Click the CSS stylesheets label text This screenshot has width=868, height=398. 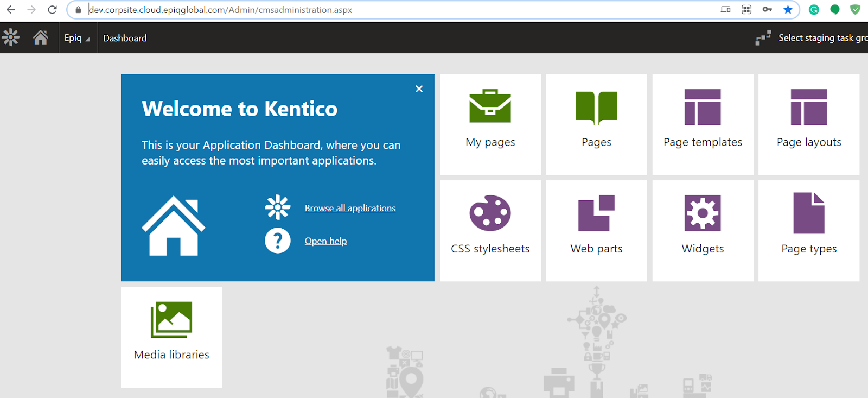[x=490, y=249]
